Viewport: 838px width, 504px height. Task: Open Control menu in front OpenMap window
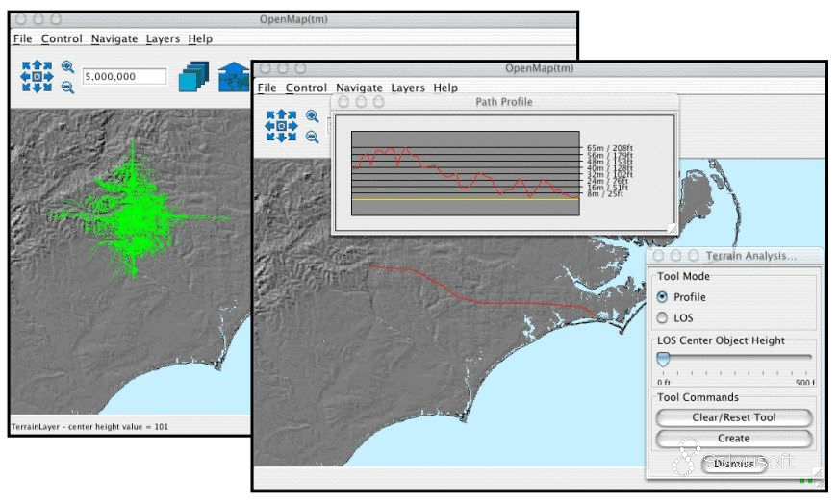point(306,88)
